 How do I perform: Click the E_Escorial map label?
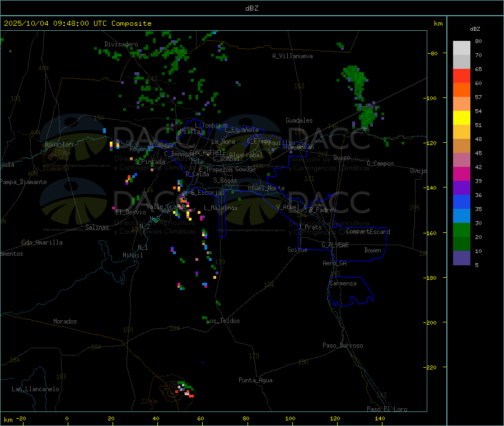(208, 193)
